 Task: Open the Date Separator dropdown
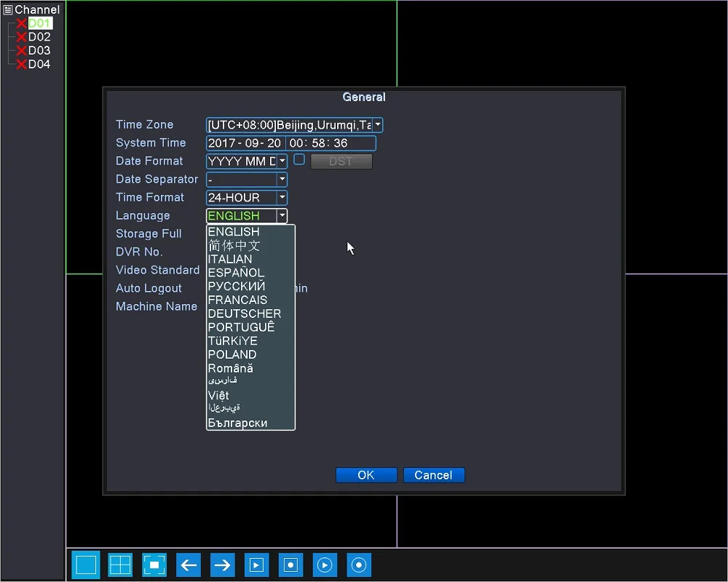pos(282,179)
